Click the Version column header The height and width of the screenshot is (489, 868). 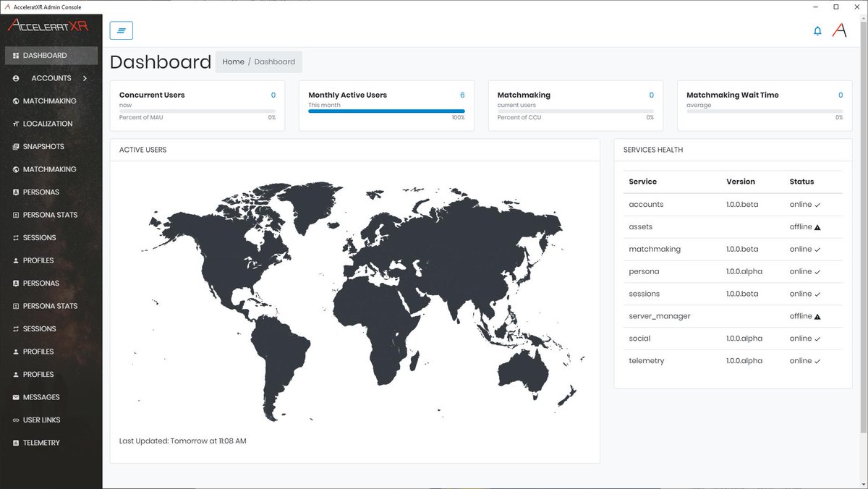tap(741, 182)
